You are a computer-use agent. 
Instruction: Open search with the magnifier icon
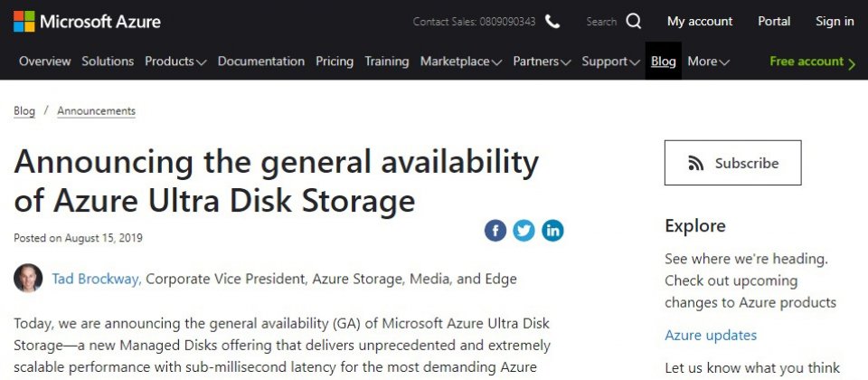pos(634,22)
